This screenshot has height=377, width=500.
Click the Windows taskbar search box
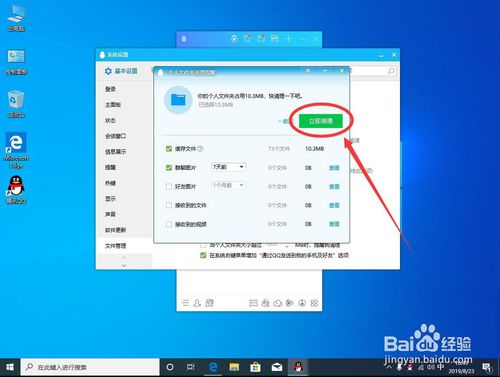click(x=90, y=367)
